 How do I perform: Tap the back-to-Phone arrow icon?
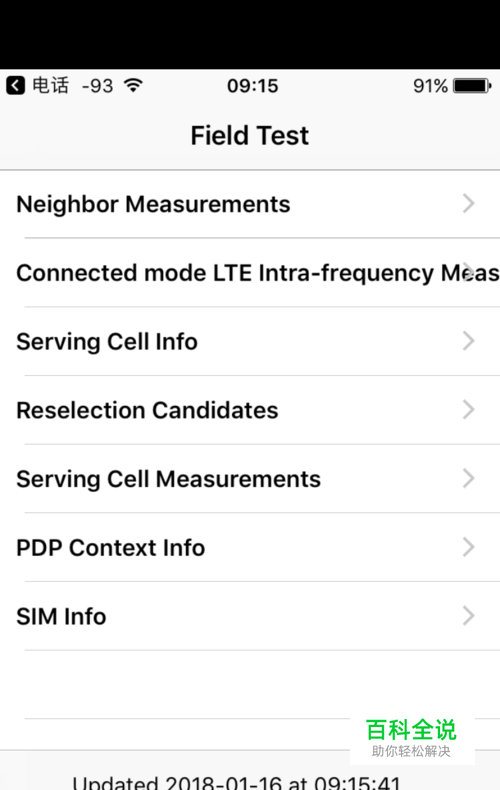(x=16, y=86)
